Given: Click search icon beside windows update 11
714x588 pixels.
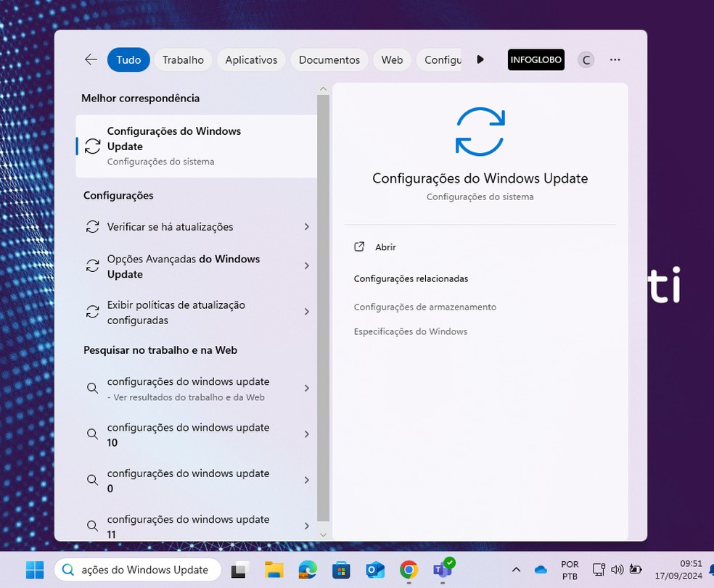Looking at the screenshot, I should [x=92, y=526].
